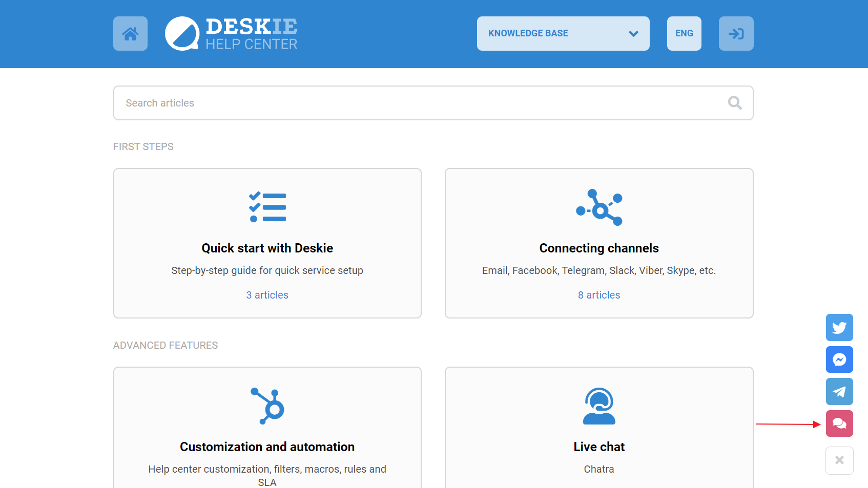Switch language using the ENG button
Screen dimensions: 868x488
click(684, 33)
